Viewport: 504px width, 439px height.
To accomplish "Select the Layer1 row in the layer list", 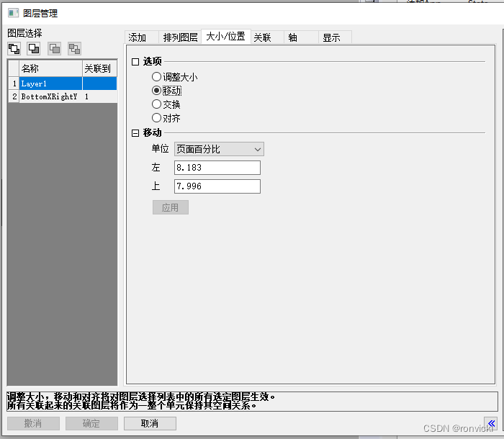I will click(x=63, y=83).
